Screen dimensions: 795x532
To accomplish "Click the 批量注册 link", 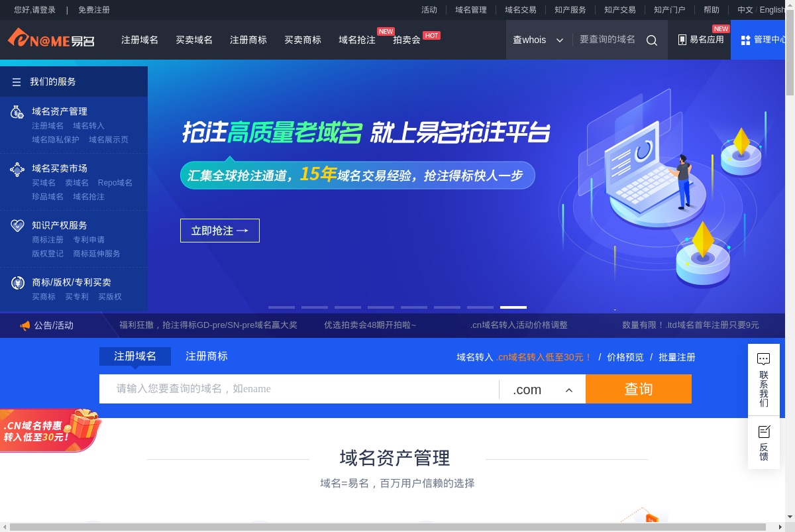I will [x=677, y=357].
